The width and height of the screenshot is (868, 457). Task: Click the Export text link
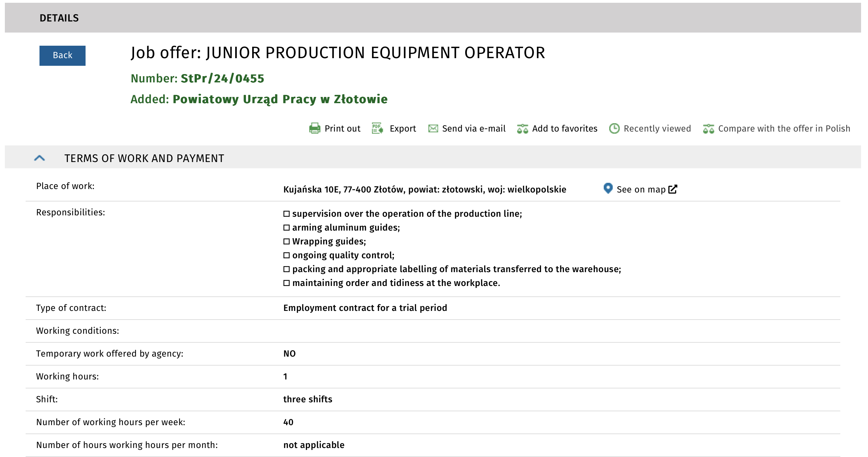click(x=402, y=128)
